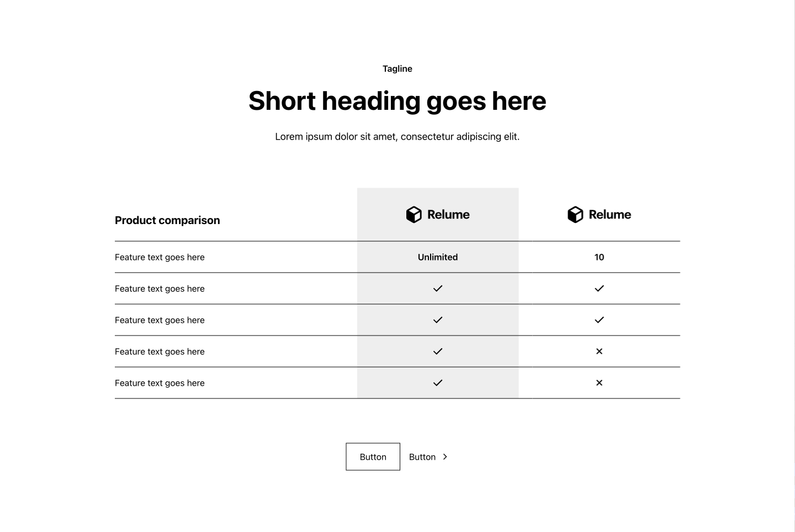The image size is (795, 532).
Task: Click the fourth-row checkmark in the shaded column
Action: coord(438,352)
